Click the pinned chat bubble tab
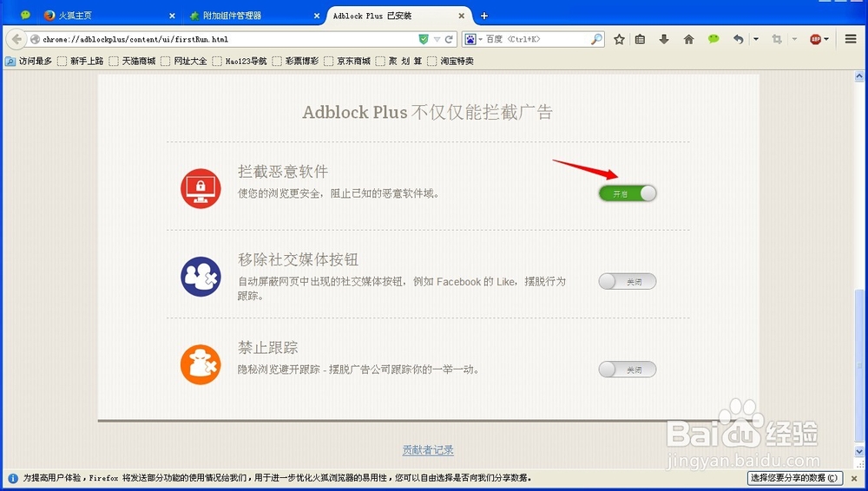The image size is (868, 491). 25,16
